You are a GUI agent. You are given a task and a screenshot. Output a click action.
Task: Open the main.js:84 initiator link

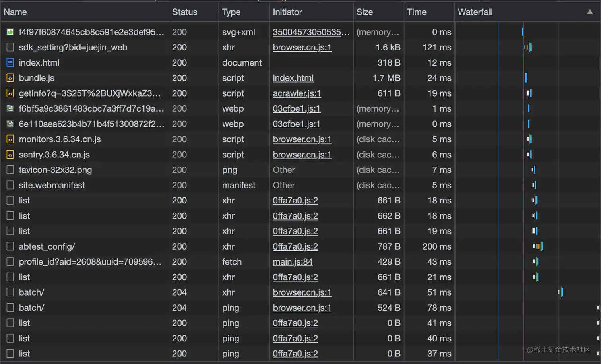[x=293, y=262]
